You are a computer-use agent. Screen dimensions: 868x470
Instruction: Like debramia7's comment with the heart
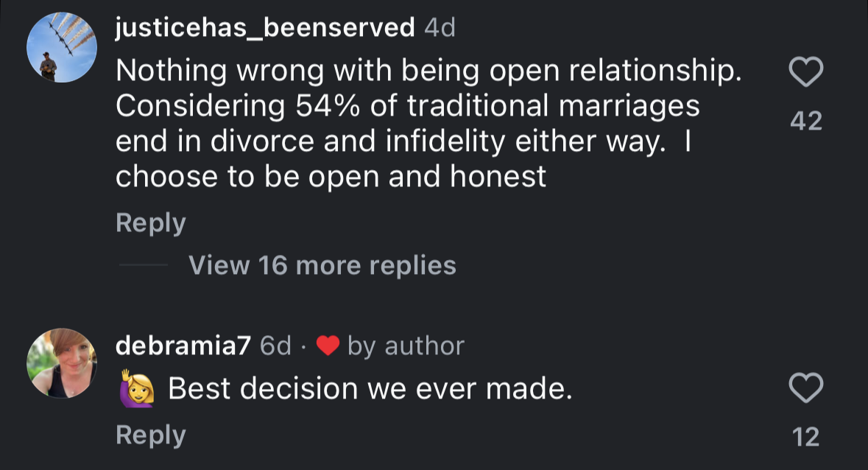pos(805,388)
